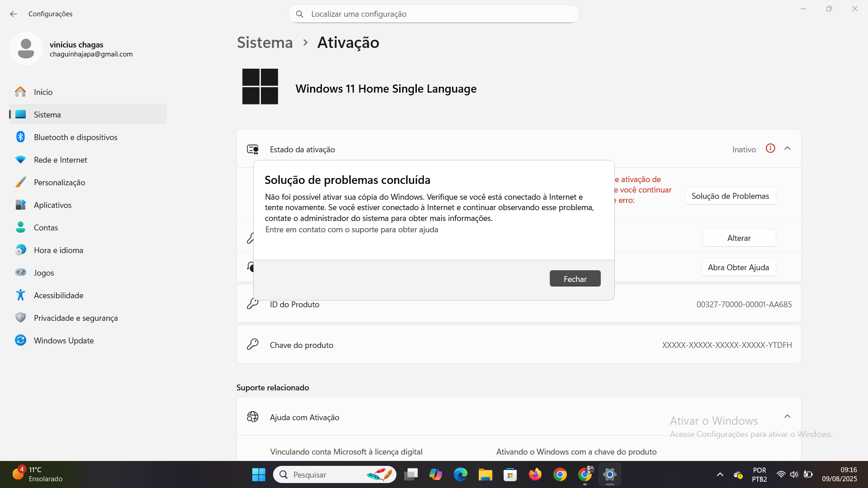Open the weather widget showing 11°C Ensolarado
Viewport: 868px width, 488px height.
click(38, 474)
